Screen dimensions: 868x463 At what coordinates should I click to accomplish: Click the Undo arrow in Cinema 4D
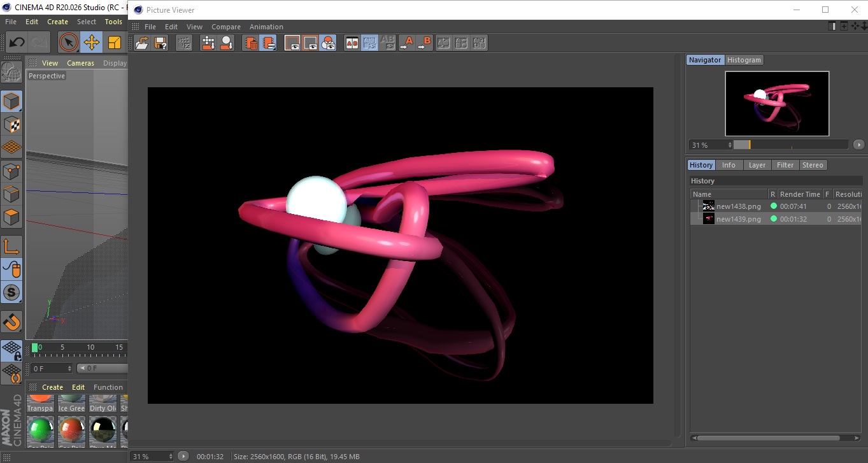click(17, 43)
